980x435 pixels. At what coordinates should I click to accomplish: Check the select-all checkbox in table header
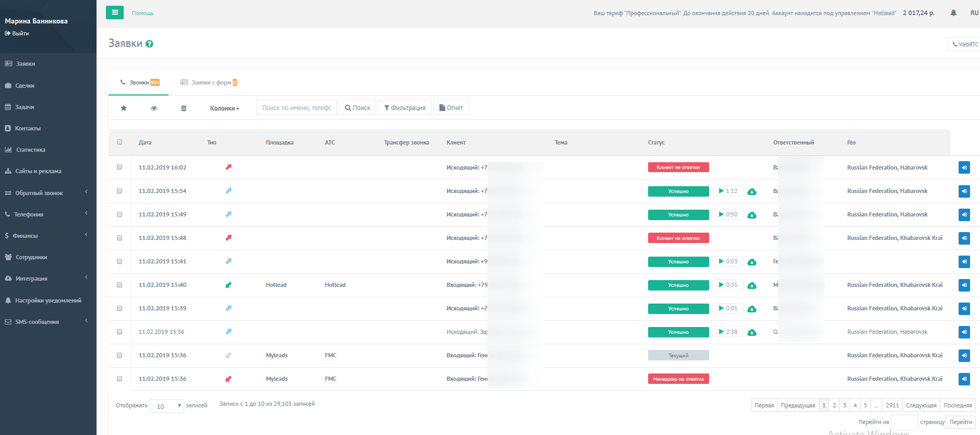[119, 142]
